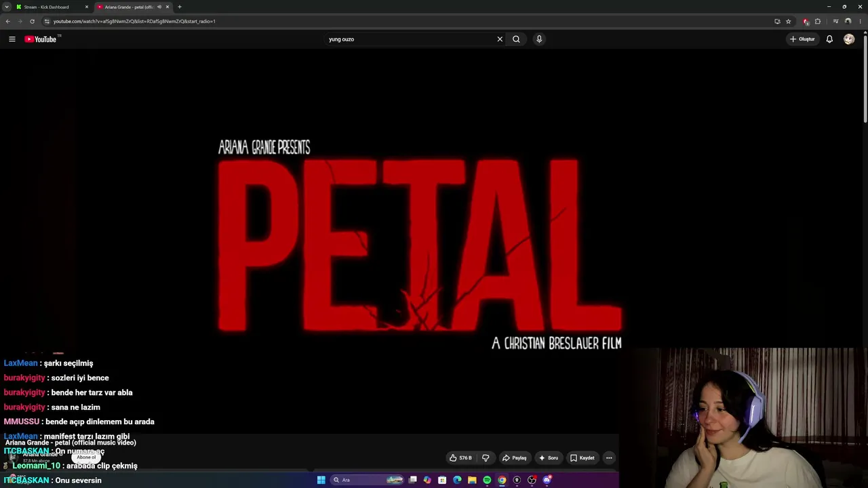Click the Oluştur create button
Viewport: 868px width, 488px height.
click(802, 39)
